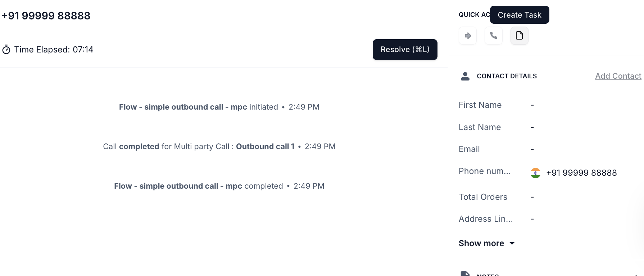Open the Add Contact link
Image resolution: width=644 pixels, height=276 pixels.
point(618,76)
